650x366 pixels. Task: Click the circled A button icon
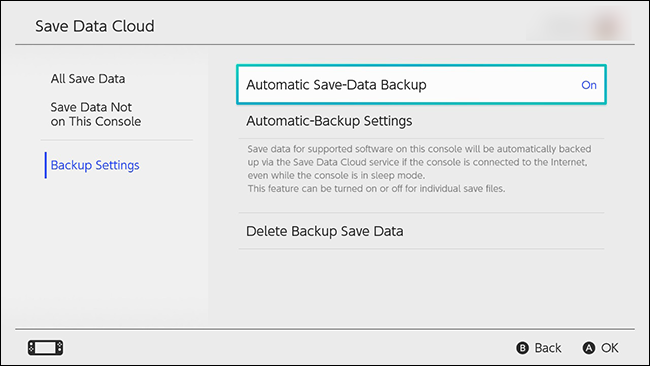(x=589, y=348)
